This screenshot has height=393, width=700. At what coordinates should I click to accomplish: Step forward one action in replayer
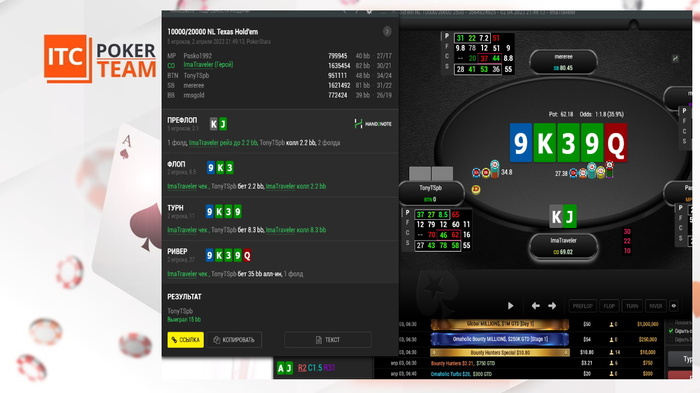tap(552, 305)
